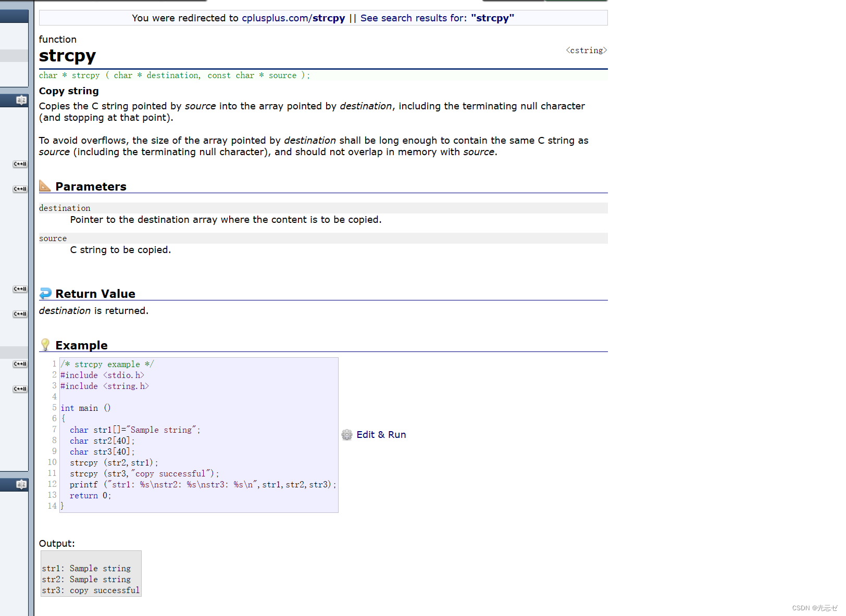Click the Edit & Run link
This screenshot has width=846, height=616.
pyautogui.click(x=381, y=435)
